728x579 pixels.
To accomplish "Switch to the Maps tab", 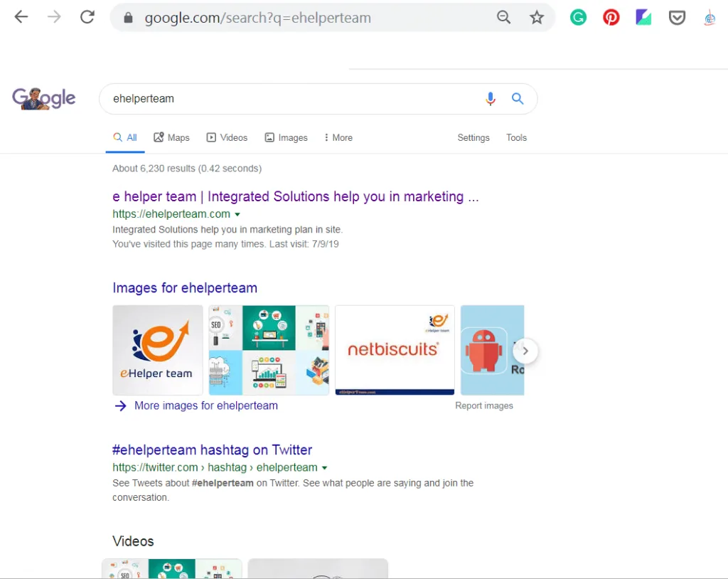I will [x=172, y=137].
